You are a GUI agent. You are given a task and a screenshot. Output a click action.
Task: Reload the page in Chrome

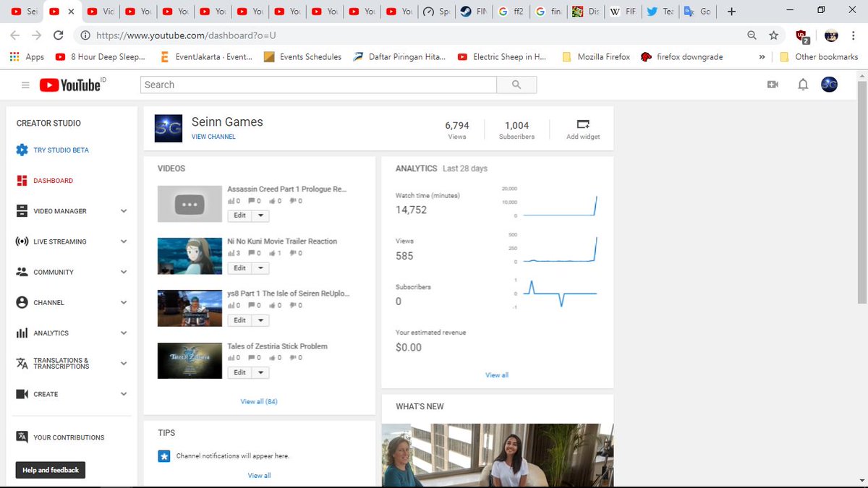[x=58, y=35]
